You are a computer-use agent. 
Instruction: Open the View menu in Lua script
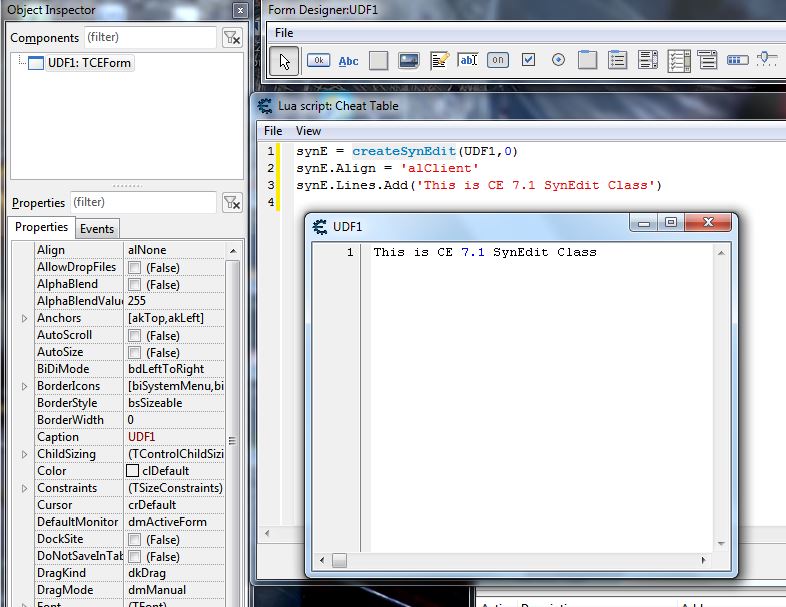pos(308,131)
